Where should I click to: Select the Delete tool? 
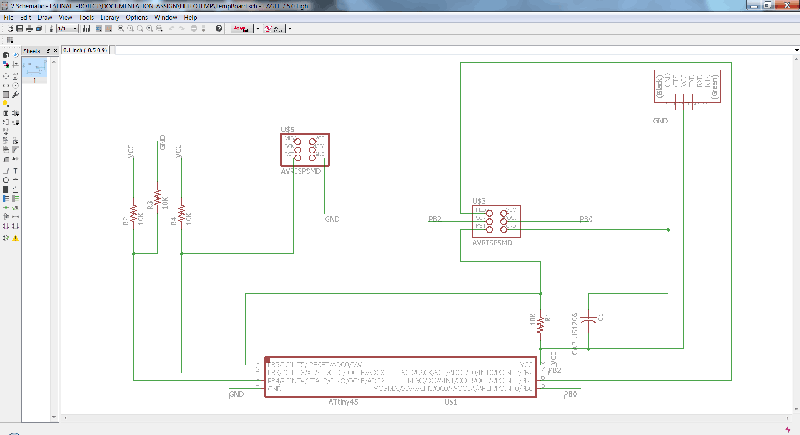6,113
